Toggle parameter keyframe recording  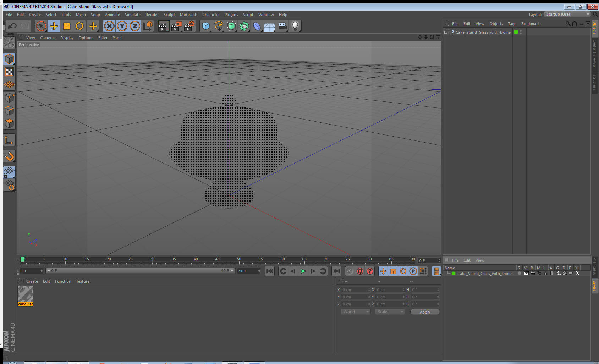coord(413,271)
